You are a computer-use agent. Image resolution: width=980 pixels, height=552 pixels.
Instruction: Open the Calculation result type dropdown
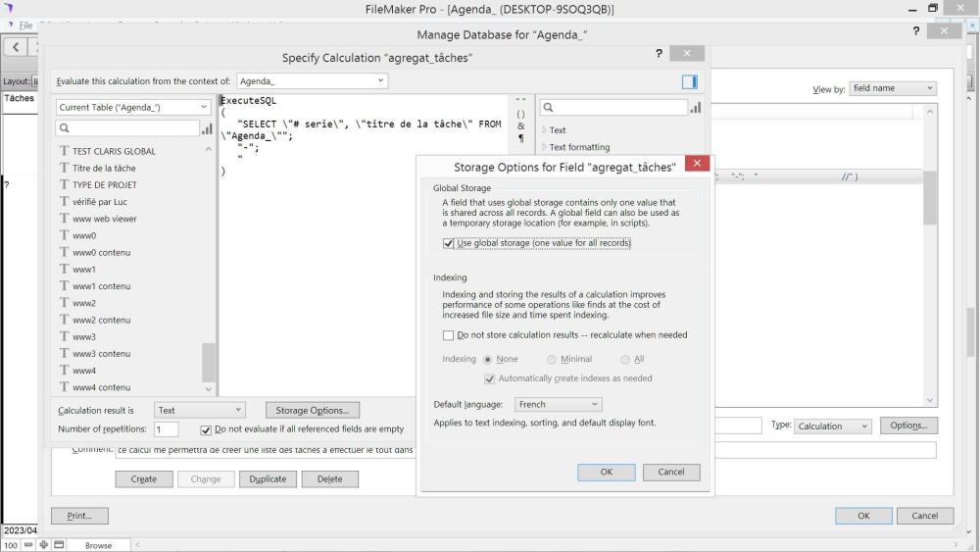(x=200, y=411)
